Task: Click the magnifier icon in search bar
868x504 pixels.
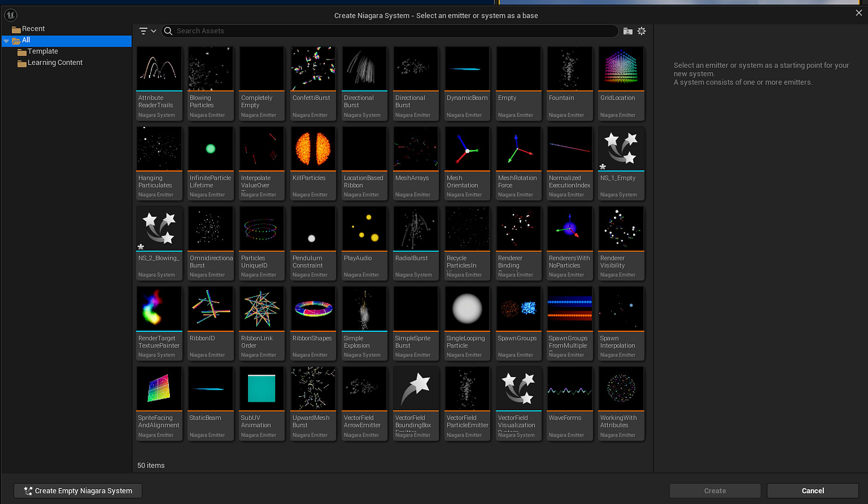Action: coord(169,31)
